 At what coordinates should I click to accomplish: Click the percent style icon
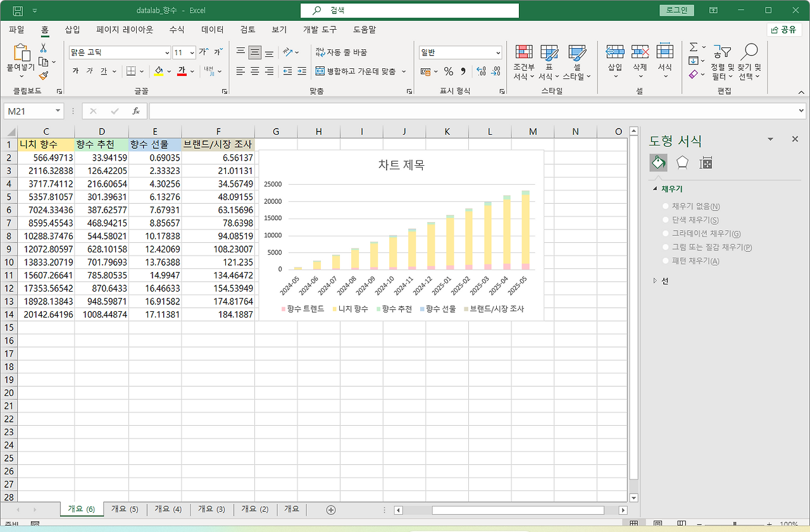tap(448, 71)
